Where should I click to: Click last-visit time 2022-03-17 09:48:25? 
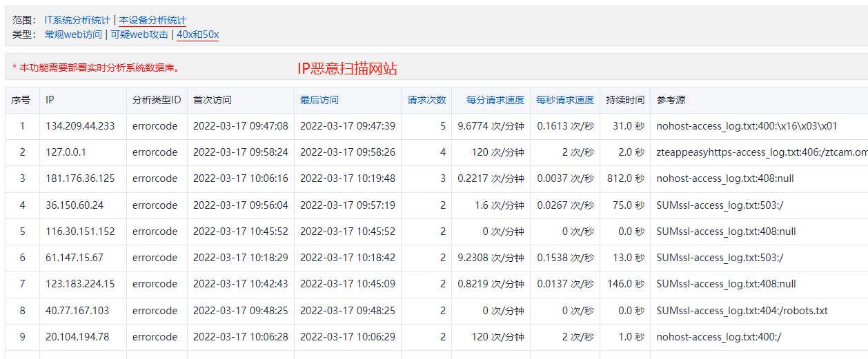point(348,311)
